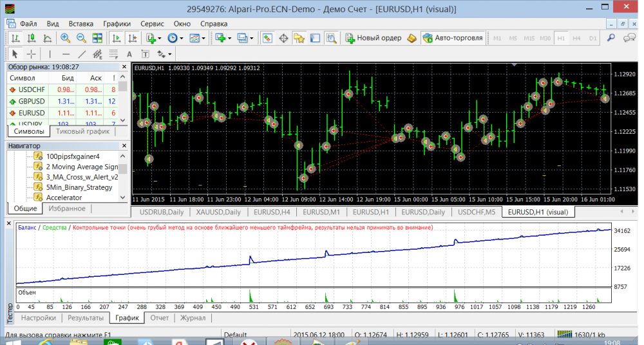Screen dimensions: 644x345
Task: Open the Справка menu
Action: coord(214,24)
